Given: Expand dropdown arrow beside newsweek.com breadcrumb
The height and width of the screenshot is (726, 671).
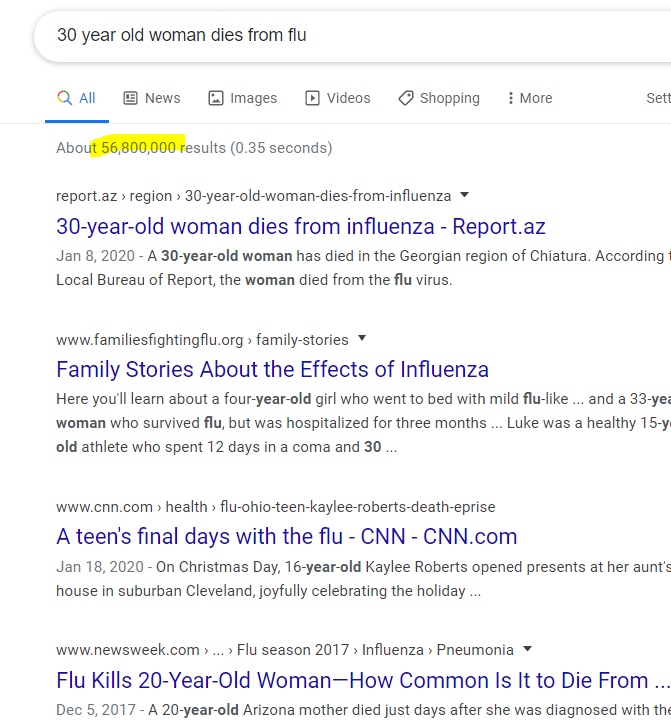Looking at the screenshot, I should (x=527, y=649).
